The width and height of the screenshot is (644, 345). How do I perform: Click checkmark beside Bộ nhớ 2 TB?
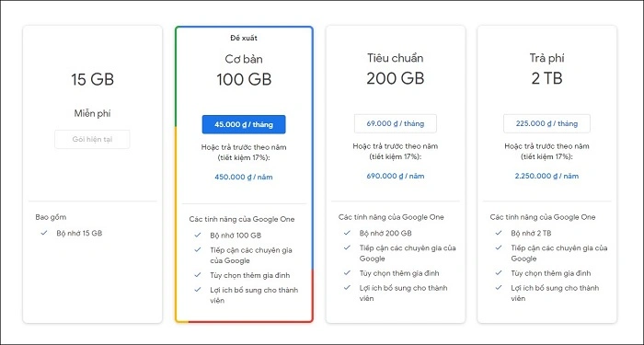[499, 233]
